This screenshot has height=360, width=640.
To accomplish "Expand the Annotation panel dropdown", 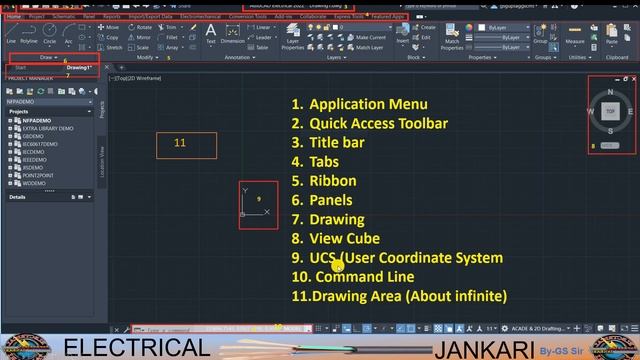I will coord(240,58).
